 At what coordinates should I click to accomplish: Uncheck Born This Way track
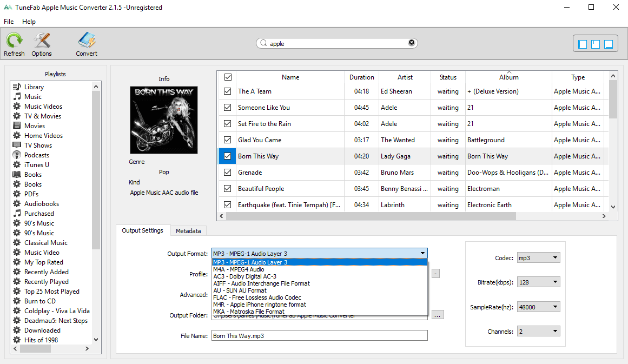coord(228,156)
